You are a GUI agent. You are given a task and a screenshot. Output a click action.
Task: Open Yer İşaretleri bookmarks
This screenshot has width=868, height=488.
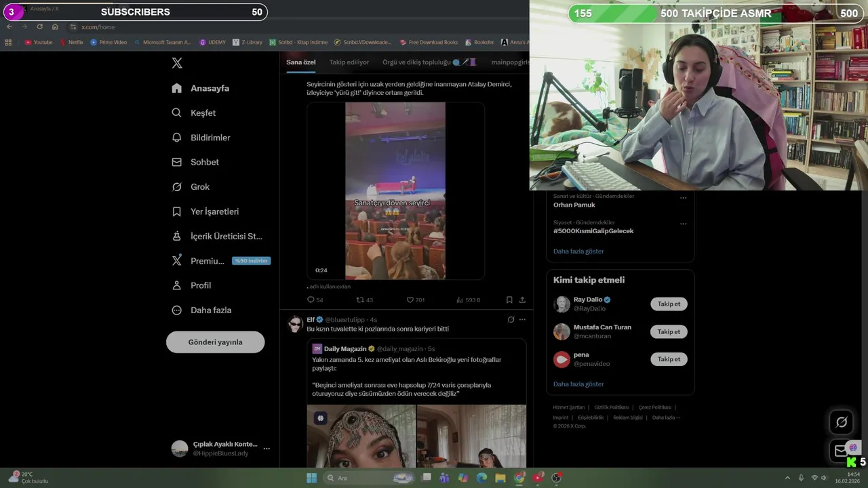[205, 211]
